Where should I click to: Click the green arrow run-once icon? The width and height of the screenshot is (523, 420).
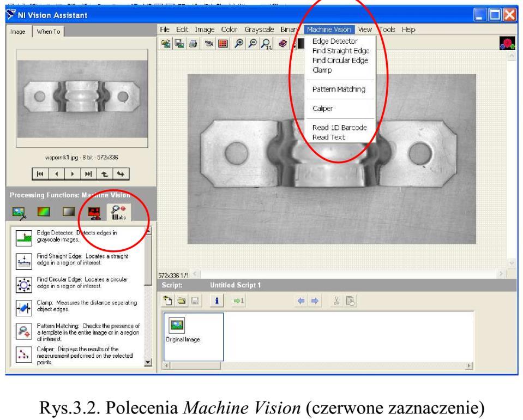[238, 301]
